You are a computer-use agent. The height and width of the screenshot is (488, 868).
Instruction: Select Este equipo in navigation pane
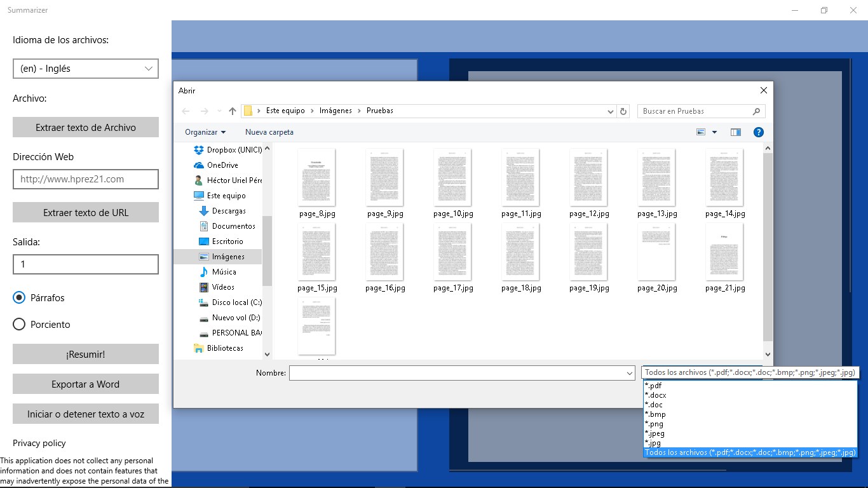point(219,196)
